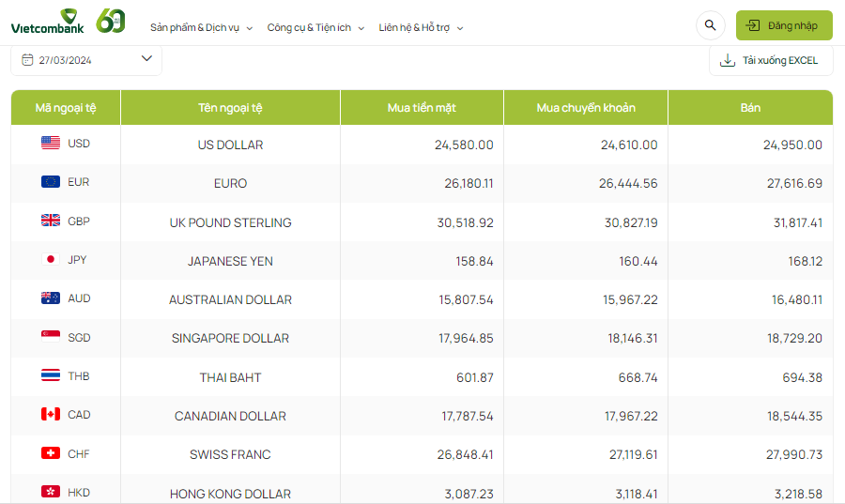
Task: Click the Đăng nhập login button
Action: [784, 25]
